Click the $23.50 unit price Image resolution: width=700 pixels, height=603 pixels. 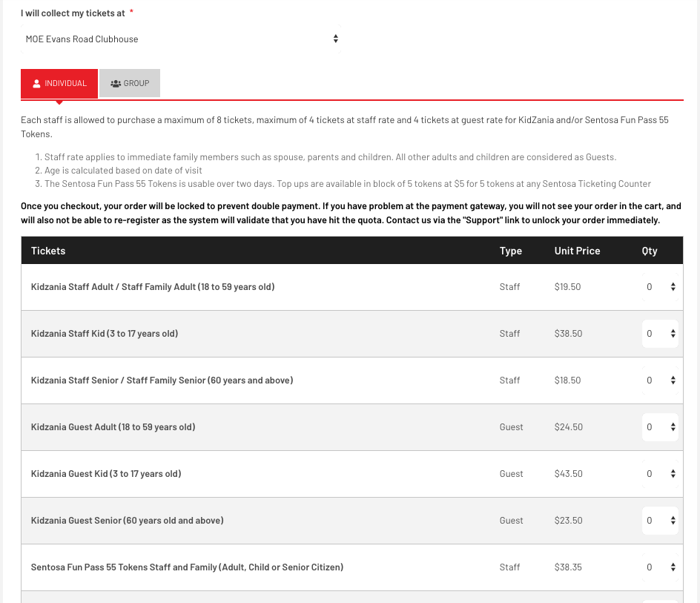(568, 521)
